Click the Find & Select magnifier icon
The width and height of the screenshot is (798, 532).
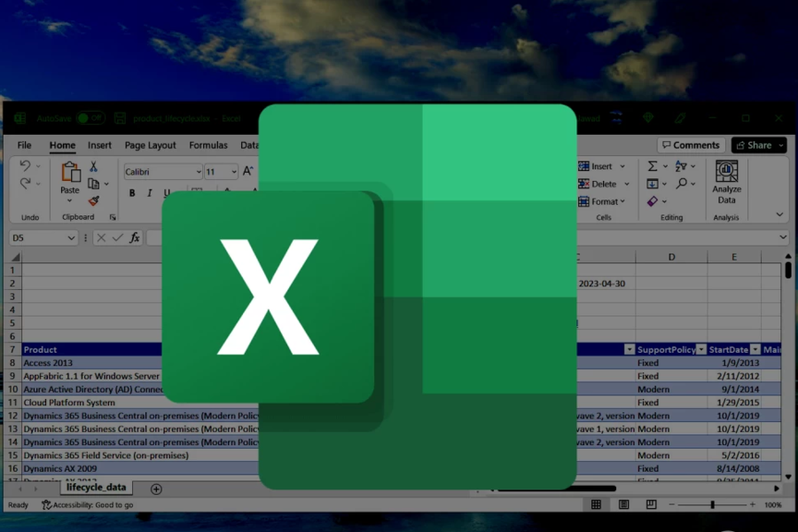[682, 184]
